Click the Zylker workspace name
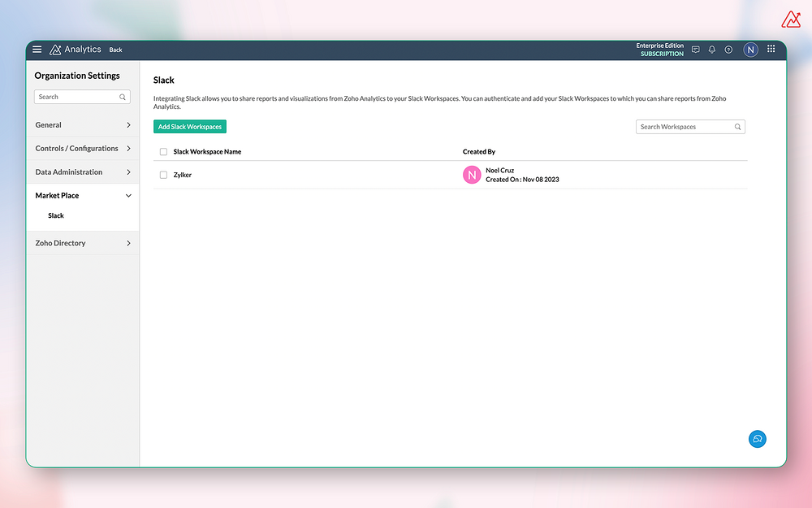This screenshot has width=812, height=508. 182,176
